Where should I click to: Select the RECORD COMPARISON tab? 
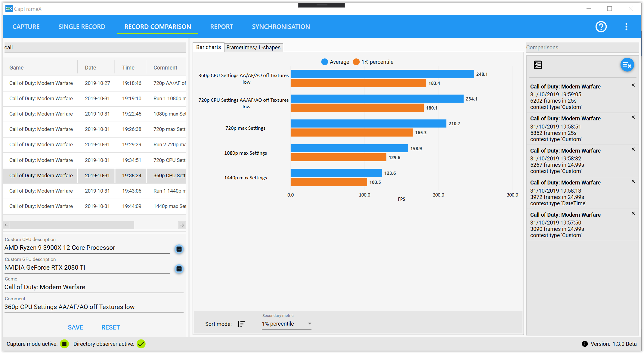point(158,27)
